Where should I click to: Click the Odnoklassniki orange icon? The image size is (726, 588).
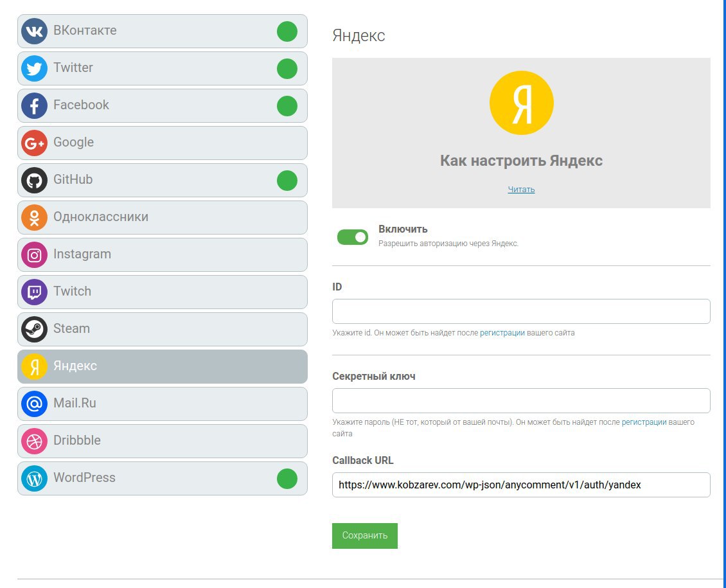(x=34, y=218)
